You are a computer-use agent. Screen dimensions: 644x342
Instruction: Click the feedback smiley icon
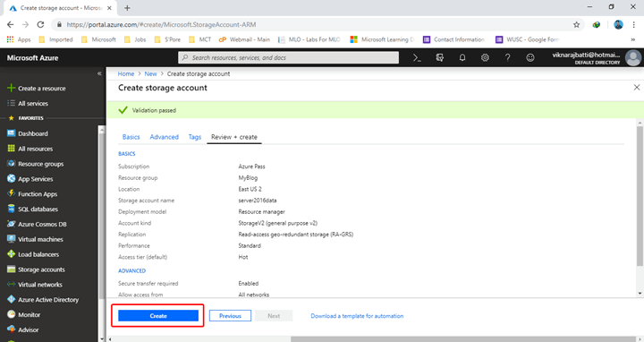click(530, 58)
